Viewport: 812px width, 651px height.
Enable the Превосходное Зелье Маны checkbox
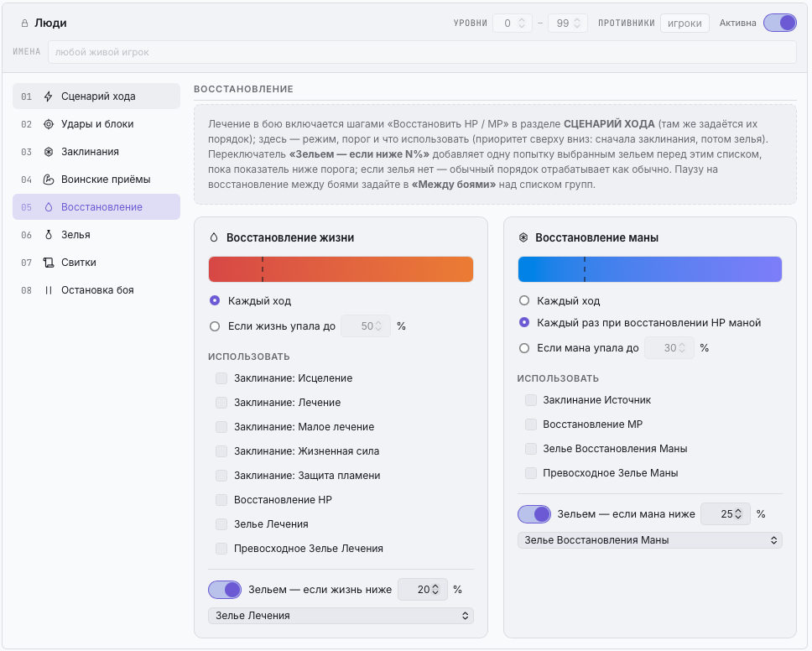pos(531,473)
